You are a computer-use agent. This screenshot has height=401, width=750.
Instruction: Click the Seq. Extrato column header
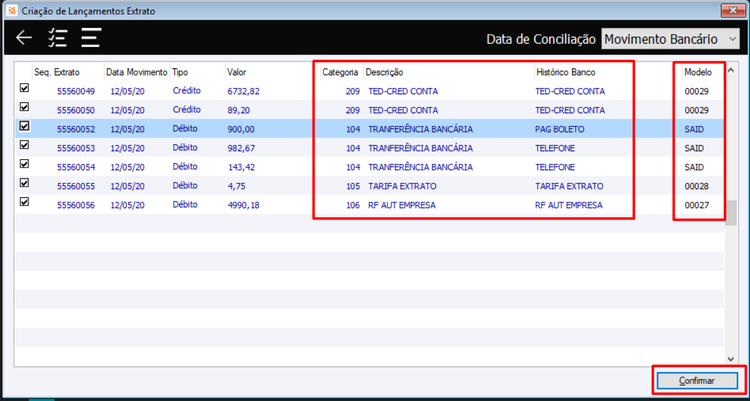(x=57, y=72)
